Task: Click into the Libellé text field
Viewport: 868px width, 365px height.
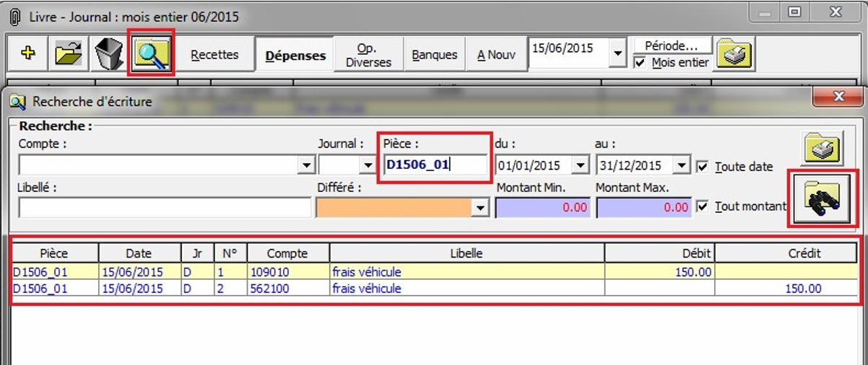Action: (x=165, y=208)
